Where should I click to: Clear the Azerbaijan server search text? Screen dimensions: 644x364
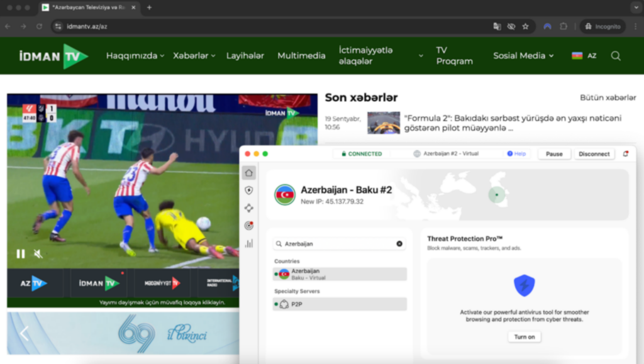click(399, 244)
